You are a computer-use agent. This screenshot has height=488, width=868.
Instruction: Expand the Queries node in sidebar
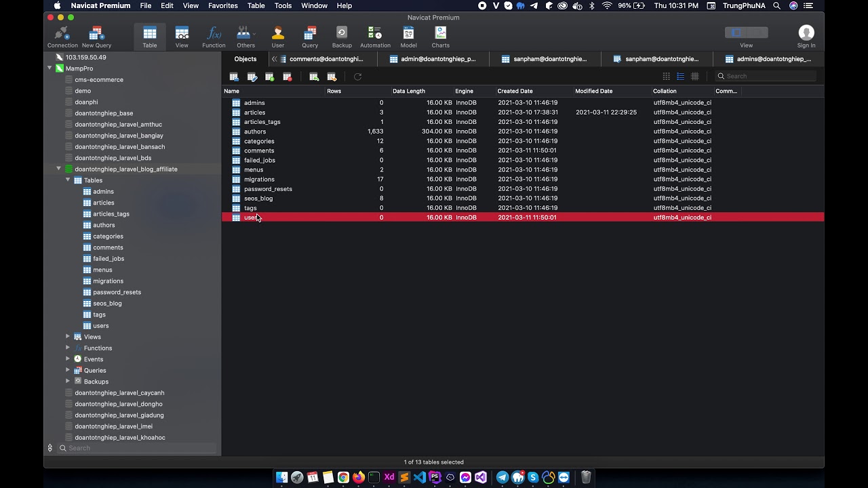[x=68, y=370]
